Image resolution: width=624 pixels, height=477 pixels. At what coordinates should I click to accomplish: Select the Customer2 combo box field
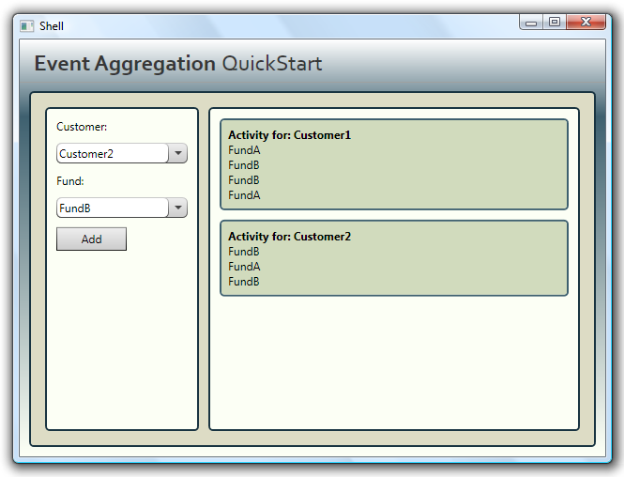click(x=122, y=154)
